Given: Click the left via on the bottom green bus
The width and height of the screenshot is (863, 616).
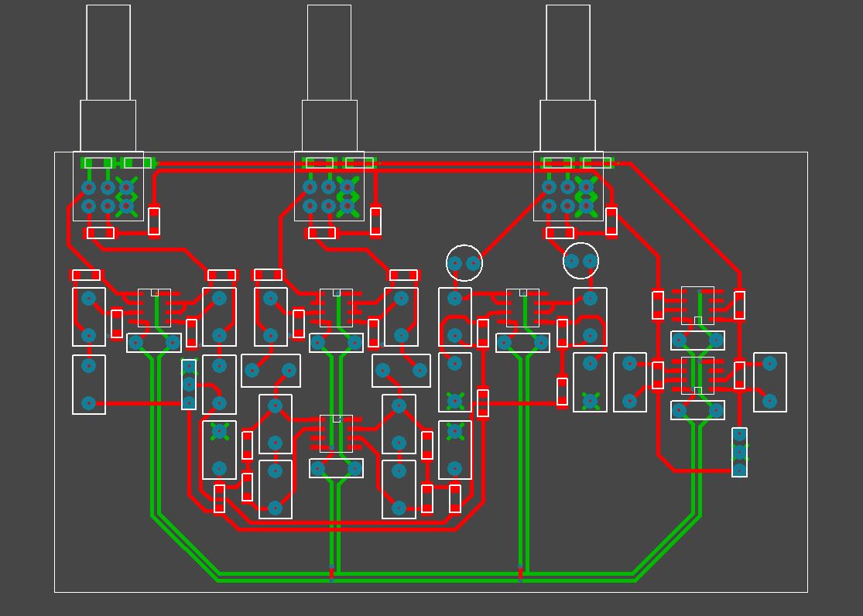Looking at the screenshot, I should (331, 573).
